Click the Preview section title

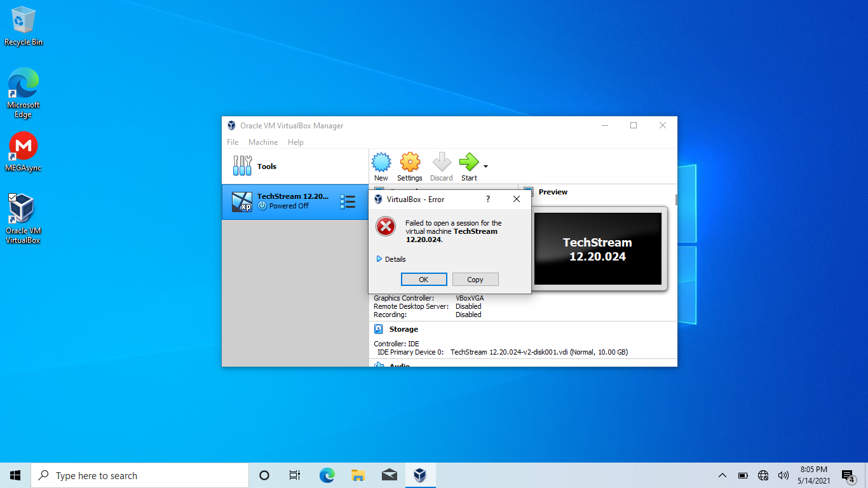tap(553, 192)
